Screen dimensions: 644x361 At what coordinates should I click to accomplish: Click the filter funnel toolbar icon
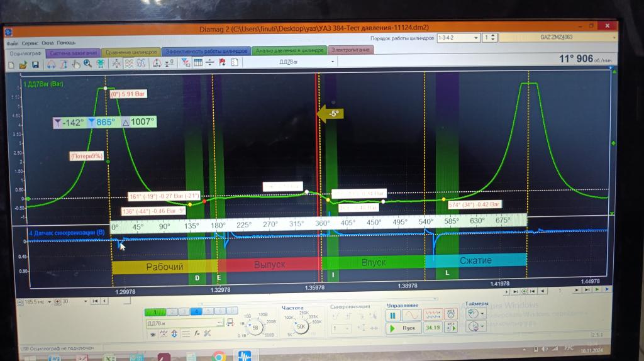(x=186, y=62)
